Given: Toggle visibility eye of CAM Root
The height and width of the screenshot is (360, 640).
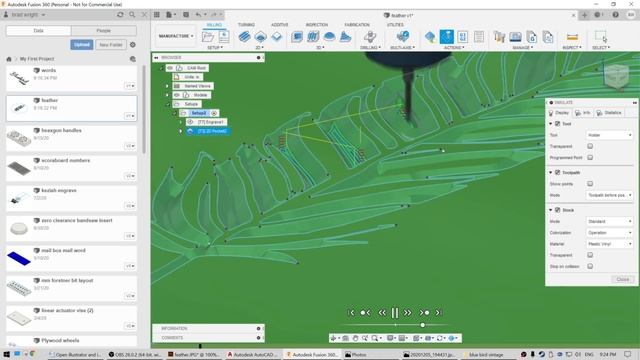Looking at the screenshot, I should point(170,68).
